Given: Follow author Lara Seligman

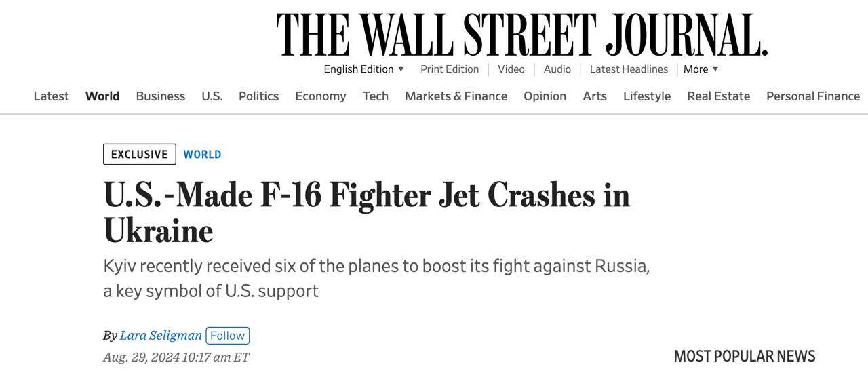Looking at the screenshot, I should click(227, 336).
